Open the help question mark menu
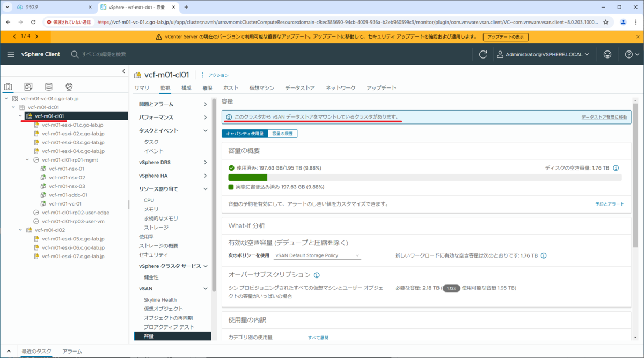 [632, 54]
